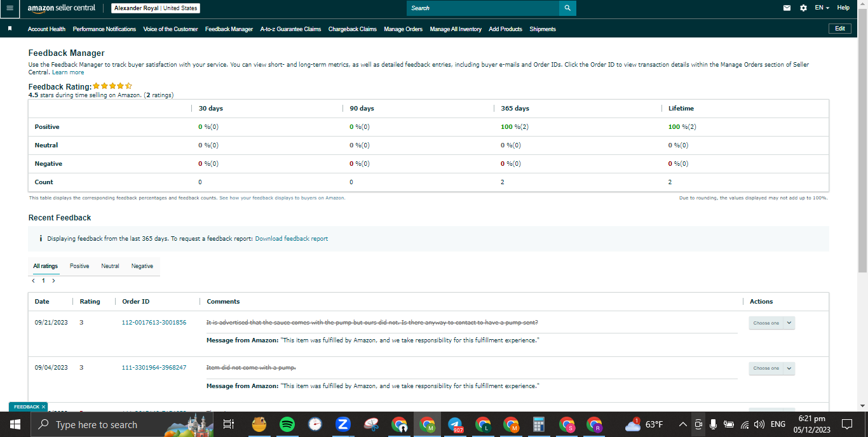This screenshot has width=868, height=437.
Task: Open order 112-0017613-3001856
Action: coord(154,323)
